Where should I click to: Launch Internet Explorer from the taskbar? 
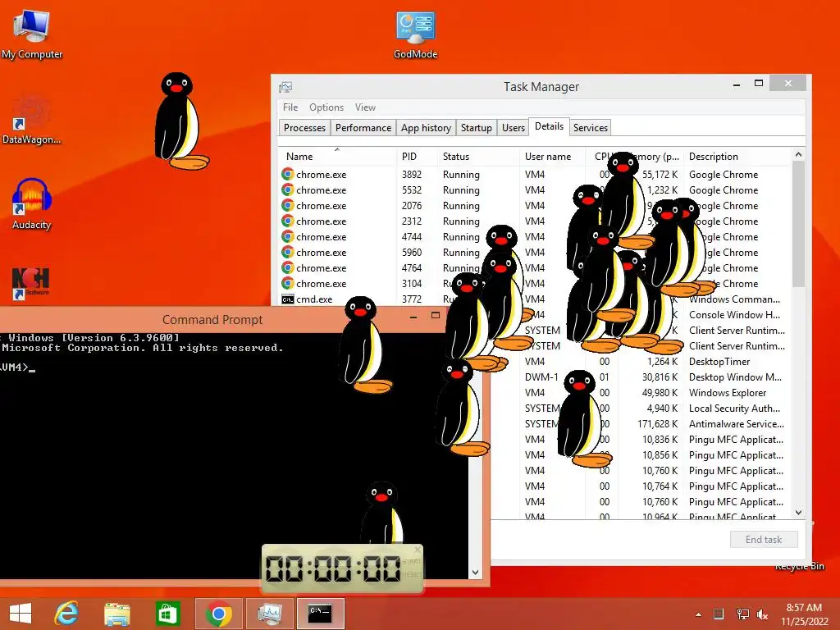(x=67, y=614)
